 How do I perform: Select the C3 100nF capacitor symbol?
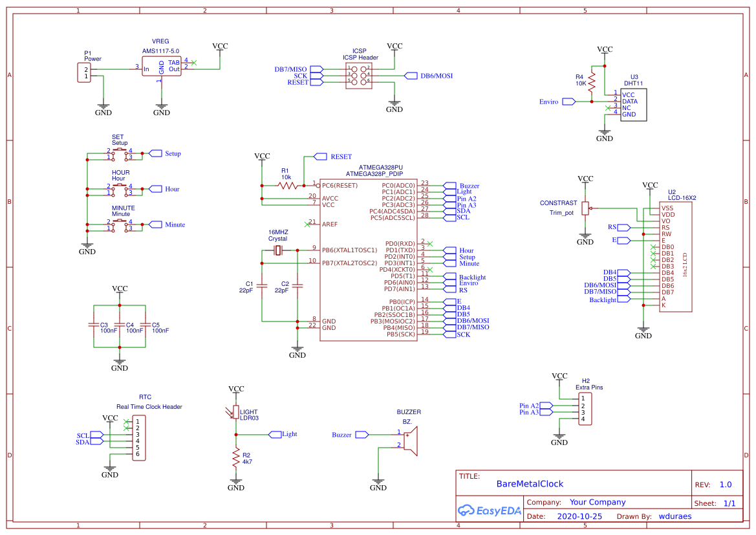pos(93,325)
